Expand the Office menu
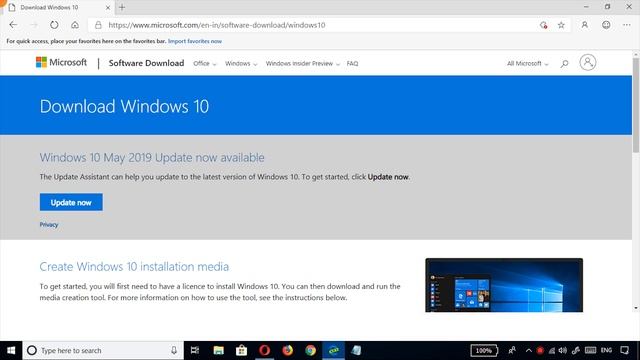Viewport: 640px width, 360px height. click(204, 64)
